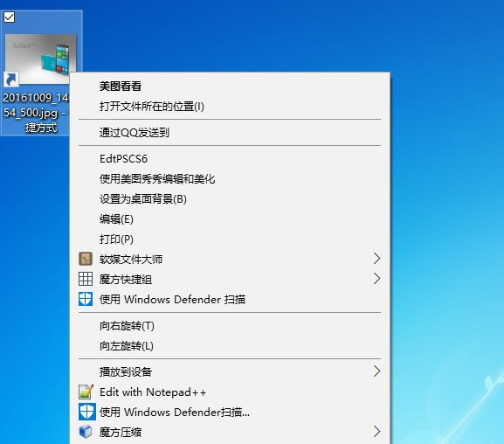Choose 通过QQ发送到 menu entry
Viewport: 504px width, 444px height.
pos(134,132)
